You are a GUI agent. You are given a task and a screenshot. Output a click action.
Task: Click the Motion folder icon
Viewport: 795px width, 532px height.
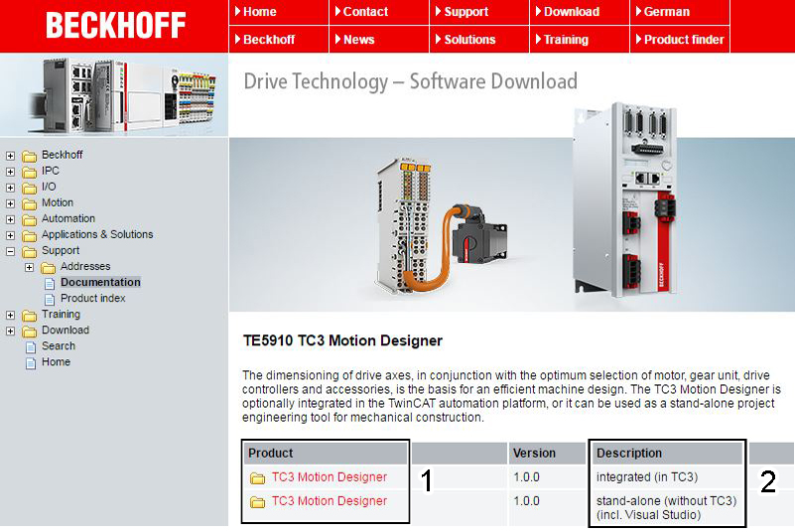coord(30,203)
